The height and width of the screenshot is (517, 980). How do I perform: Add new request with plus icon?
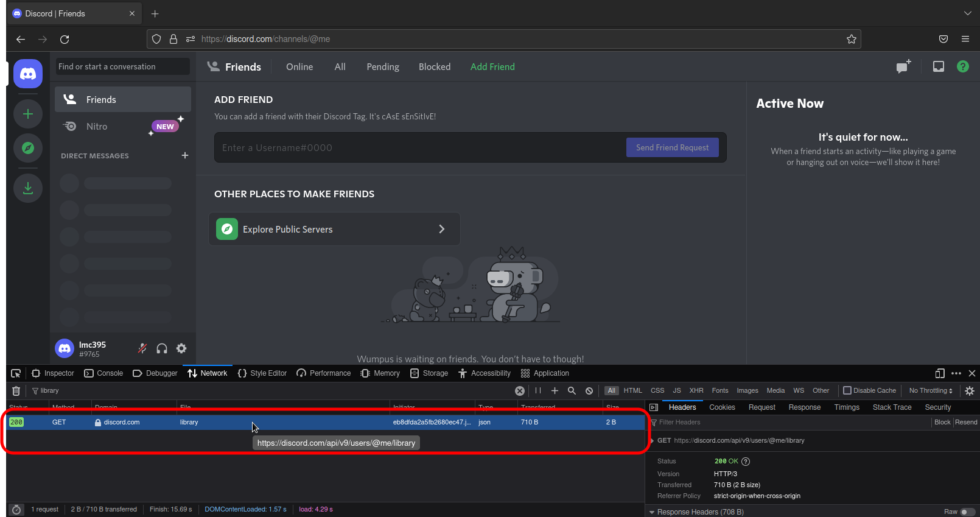point(555,391)
